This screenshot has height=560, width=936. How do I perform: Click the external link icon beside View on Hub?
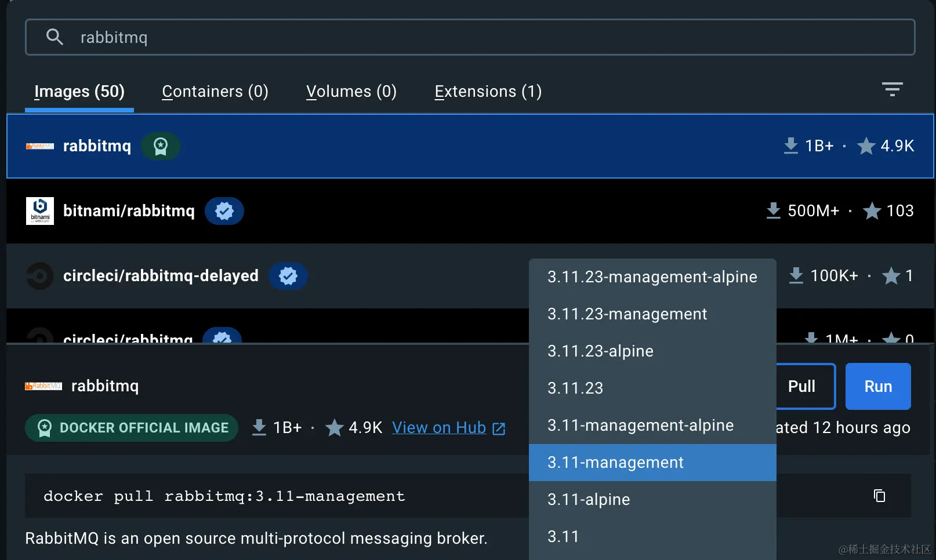[499, 428]
